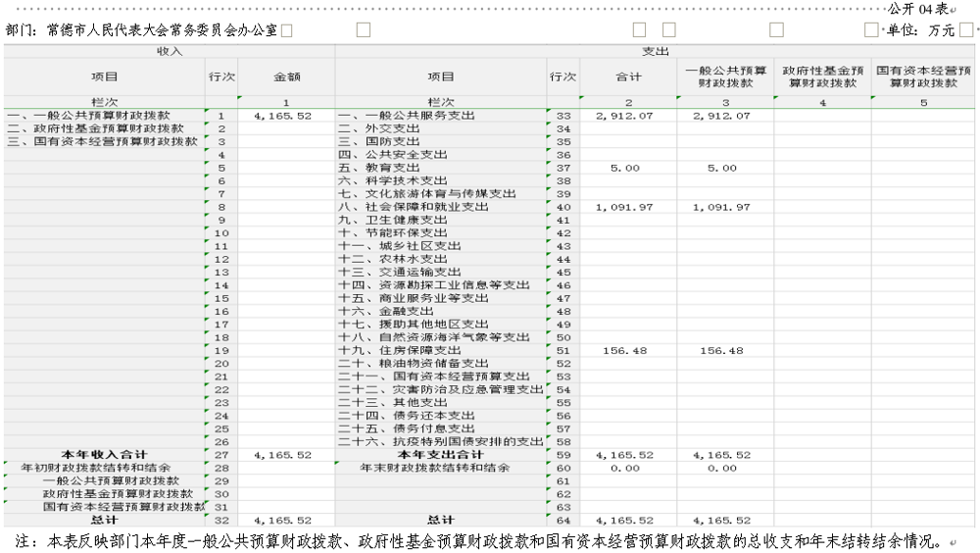Select the 十八、自然资源海洋气象等支出 label
This screenshot has width=980, height=553.
[x=434, y=338]
